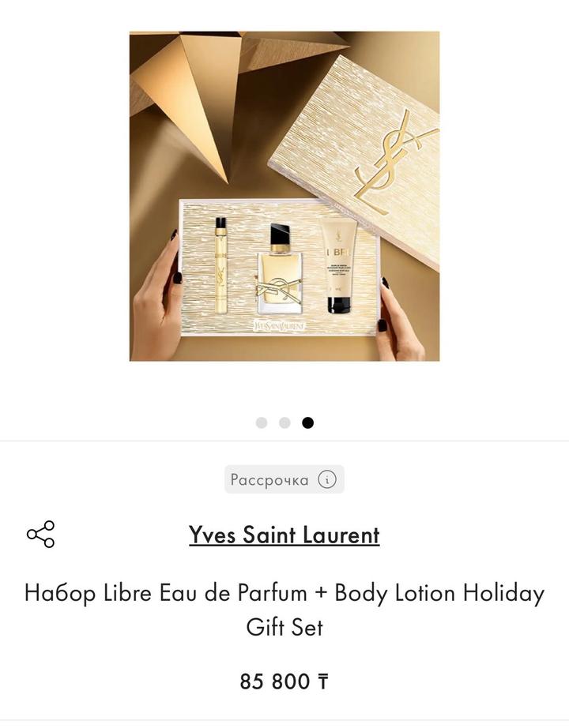Open the Yves Saint Laurent brand link

tap(284, 535)
